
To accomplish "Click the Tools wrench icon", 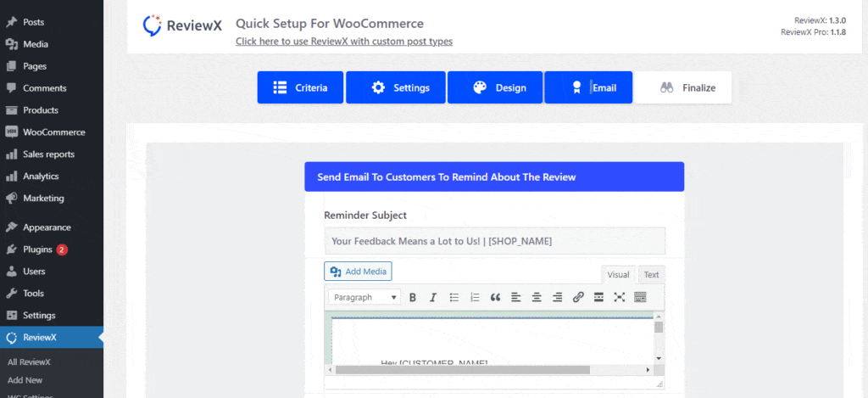I will coord(11,294).
